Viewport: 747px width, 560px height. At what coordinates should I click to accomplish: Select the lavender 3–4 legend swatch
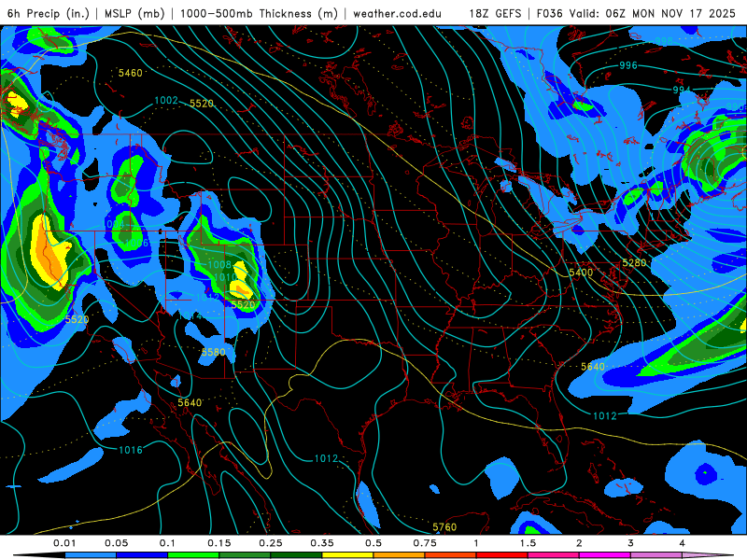pos(656,555)
